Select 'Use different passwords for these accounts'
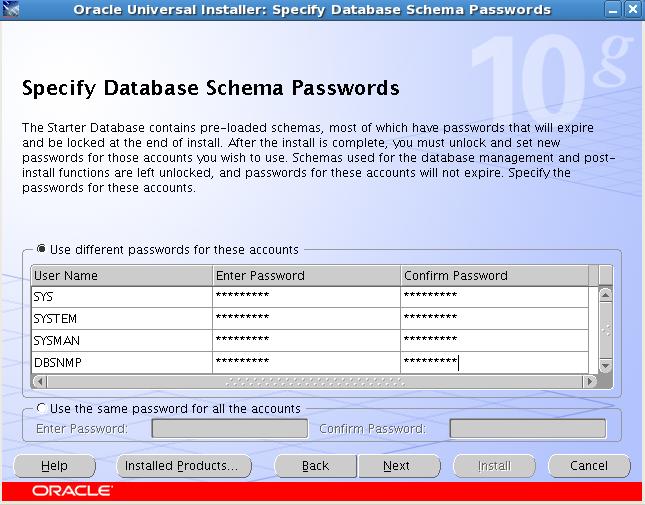This screenshot has height=505, width=645. point(42,249)
